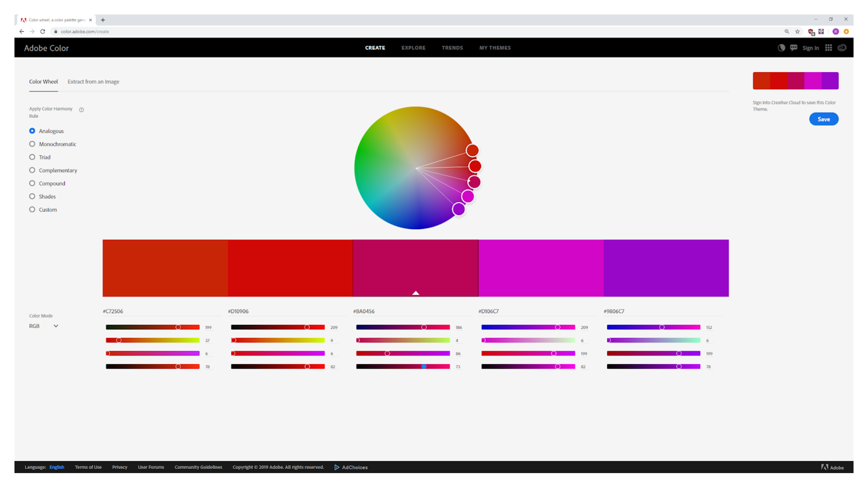Open the Explore section in the navigation
Viewport: 868px width, 488px height.
click(413, 48)
